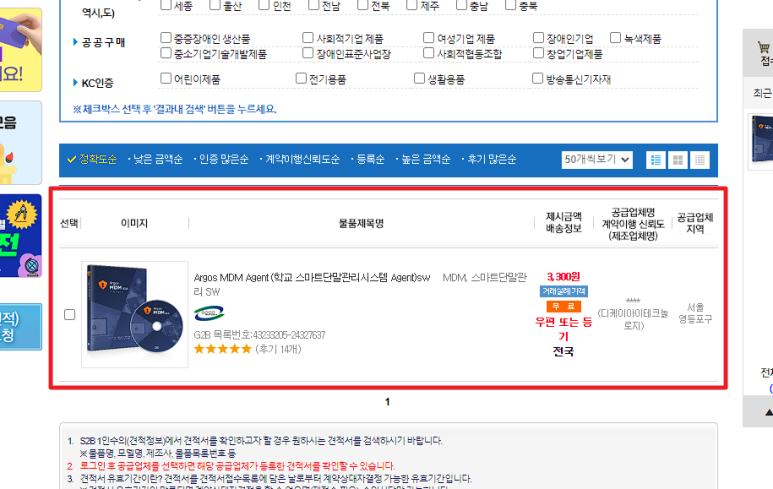Sort results by 등록순

point(370,159)
